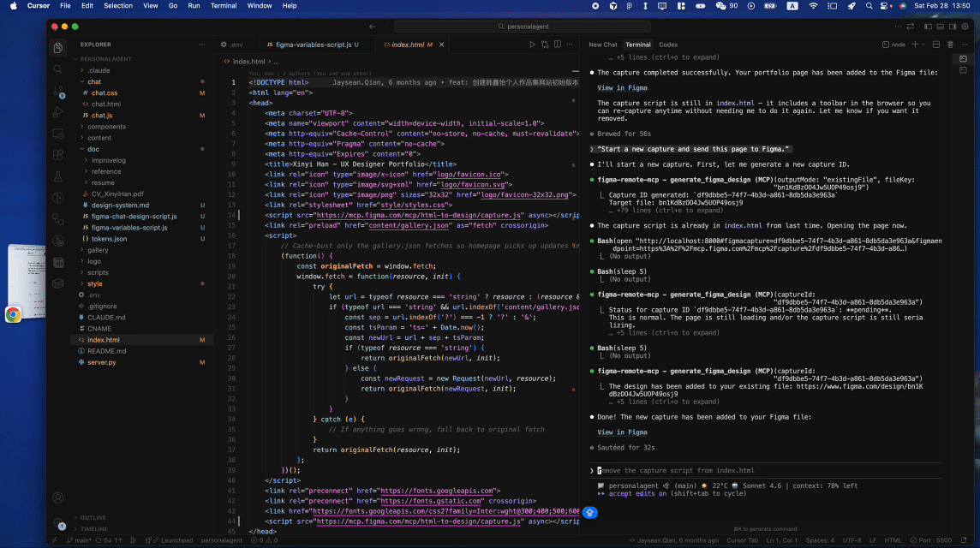Open the Manage gear in activity bar
This screenshot has height=548, width=980.
pos(58,524)
